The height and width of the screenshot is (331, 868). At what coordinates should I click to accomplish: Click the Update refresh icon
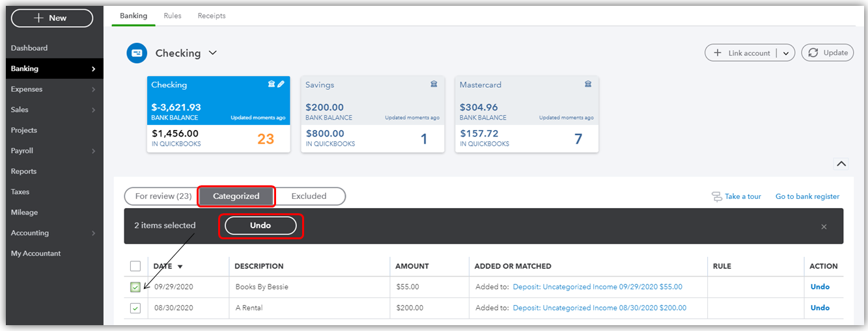click(x=813, y=53)
